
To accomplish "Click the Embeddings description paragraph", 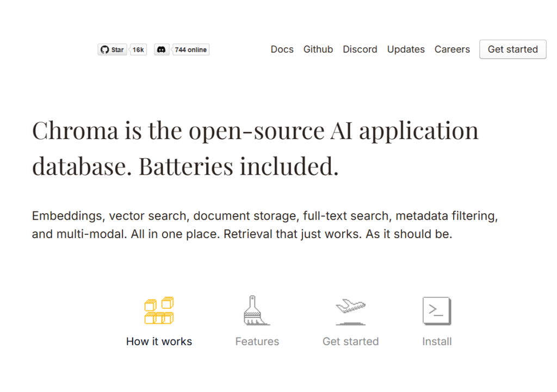I will pos(265,225).
